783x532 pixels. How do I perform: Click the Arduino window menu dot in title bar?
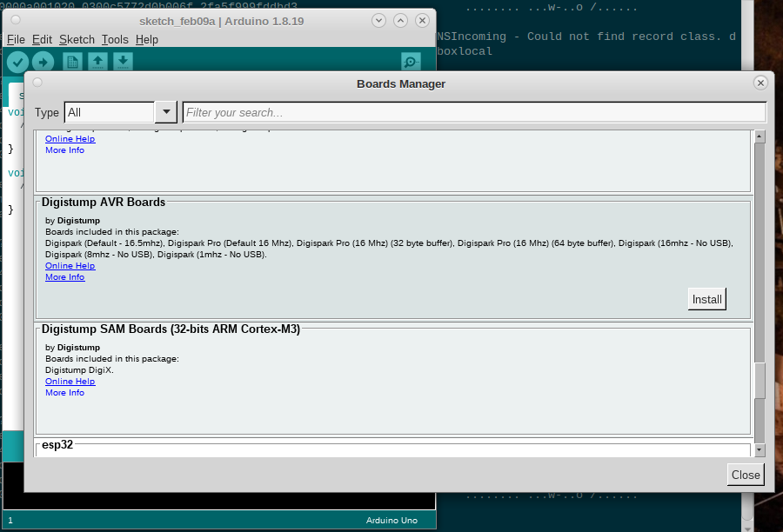[x=16, y=20]
